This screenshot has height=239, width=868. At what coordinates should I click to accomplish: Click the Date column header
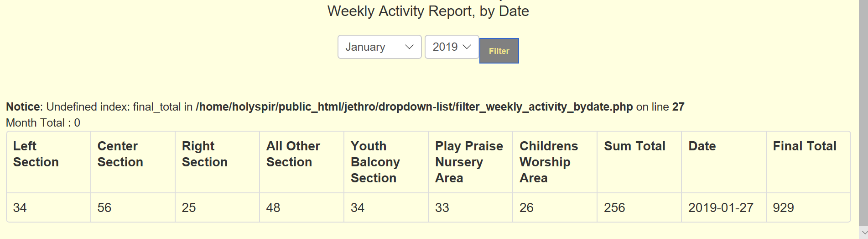pos(724,162)
